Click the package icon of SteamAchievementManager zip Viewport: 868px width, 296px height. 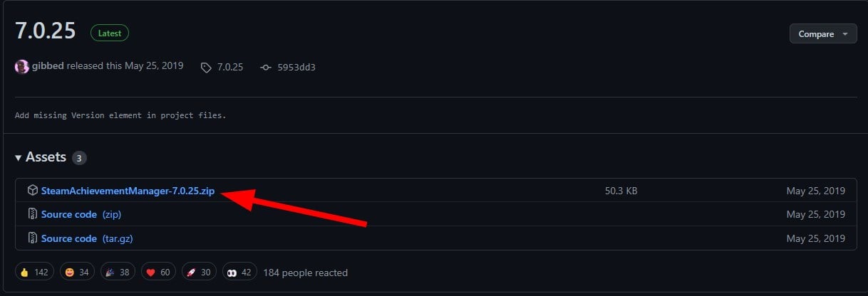(32, 191)
